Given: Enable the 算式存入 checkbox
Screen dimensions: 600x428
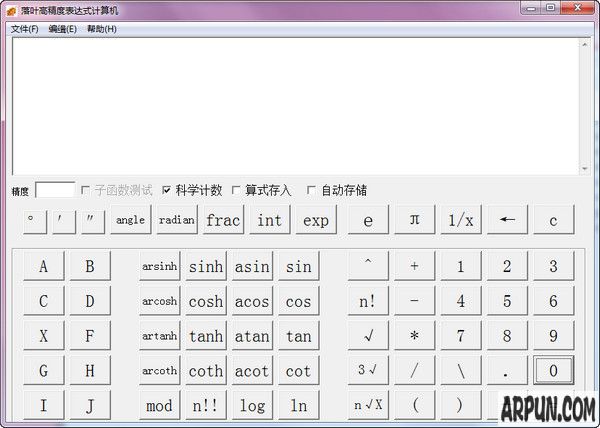Looking at the screenshot, I should (x=236, y=190).
